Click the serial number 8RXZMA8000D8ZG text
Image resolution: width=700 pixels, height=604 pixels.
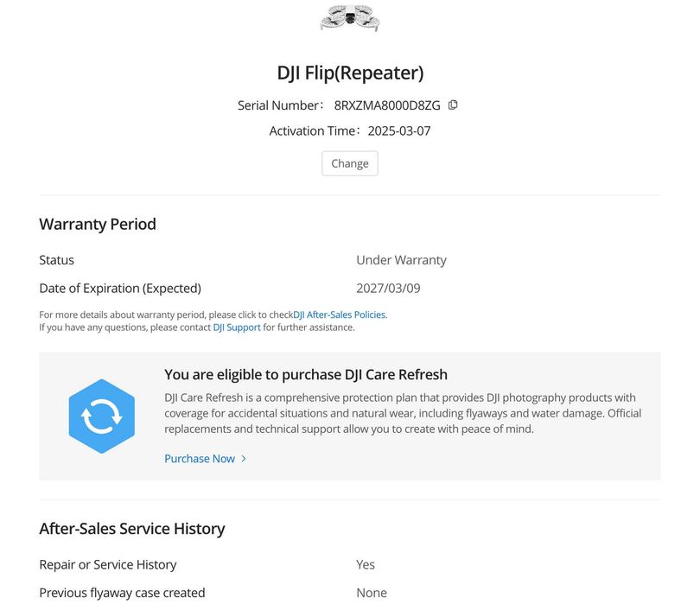coord(387,105)
